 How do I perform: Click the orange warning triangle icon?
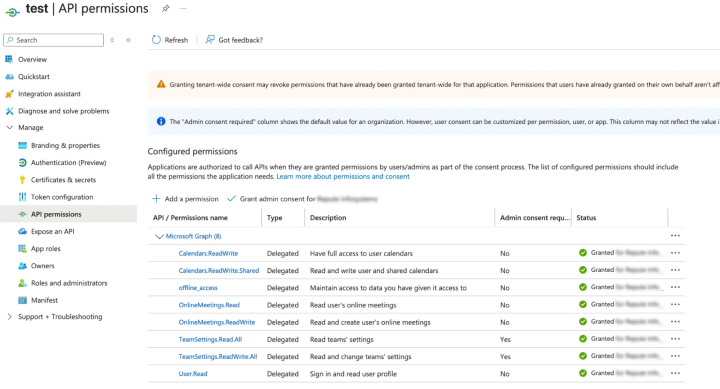tap(161, 84)
